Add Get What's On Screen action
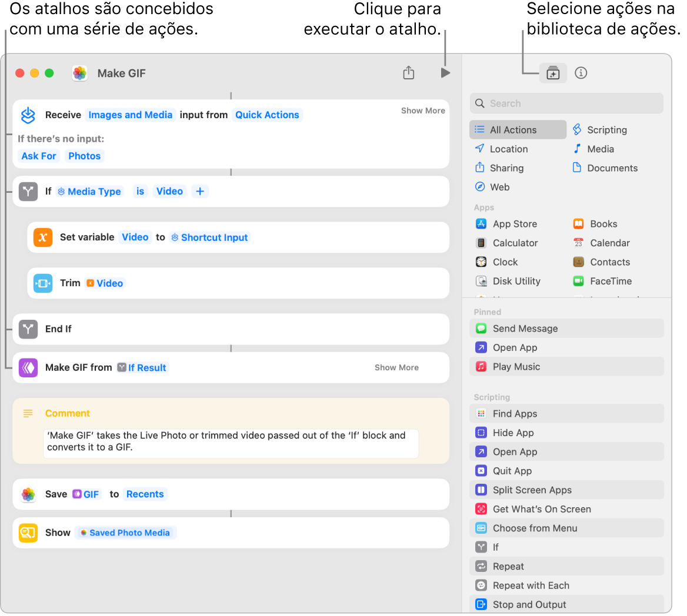 click(566, 509)
